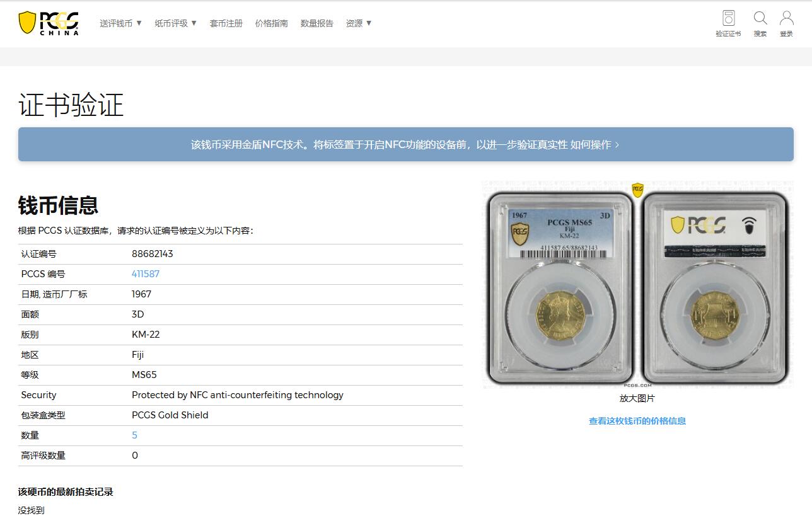The image size is (812, 528).
Task: Expand the 送评钱币 dropdown menu
Action: pos(121,23)
